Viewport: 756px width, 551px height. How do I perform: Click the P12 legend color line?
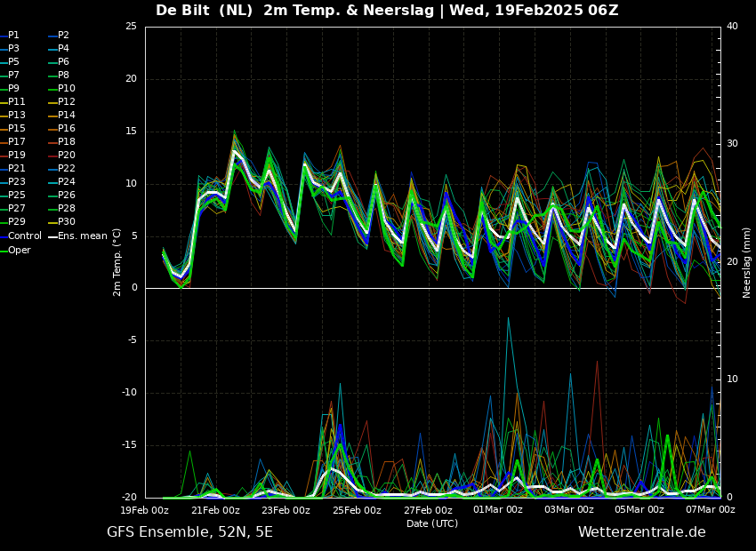coord(52,102)
